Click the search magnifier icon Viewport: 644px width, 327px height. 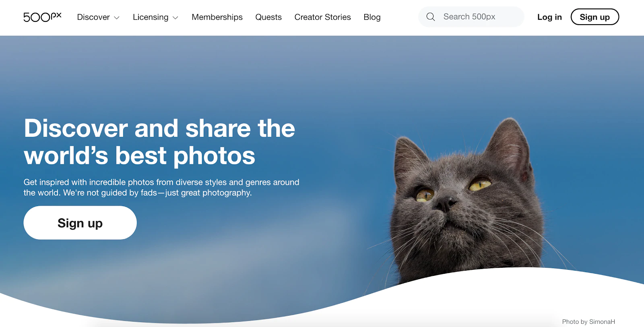[431, 17]
